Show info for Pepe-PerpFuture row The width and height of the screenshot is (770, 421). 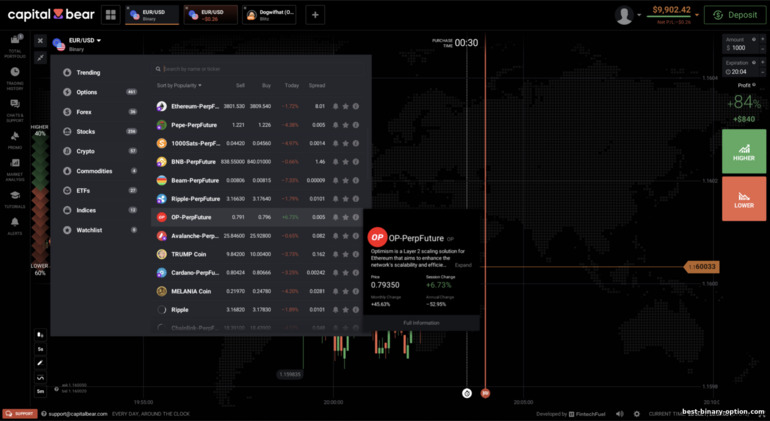pos(356,125)
